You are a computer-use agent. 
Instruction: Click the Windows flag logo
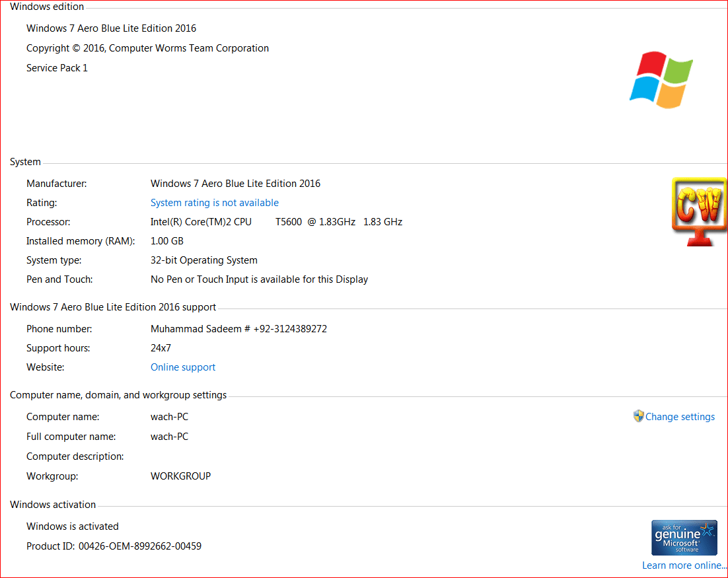click(661, 79)
